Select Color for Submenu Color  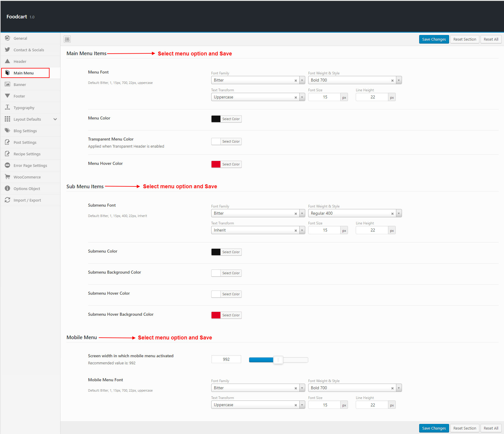pyautogui.click(x=226, y=252)
